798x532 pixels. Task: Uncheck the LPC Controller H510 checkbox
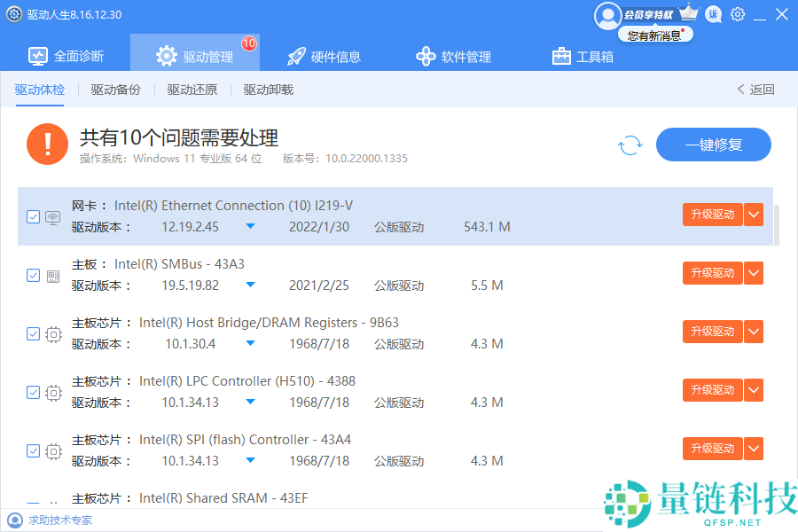click(x=33, y=393)
